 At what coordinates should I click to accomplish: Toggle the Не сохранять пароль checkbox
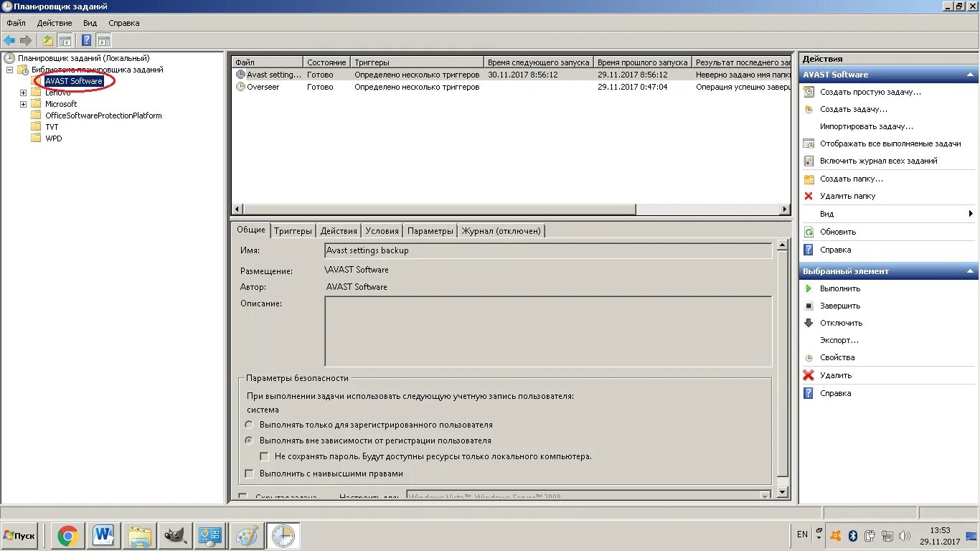pyautogui.click(x=264, y=456)
